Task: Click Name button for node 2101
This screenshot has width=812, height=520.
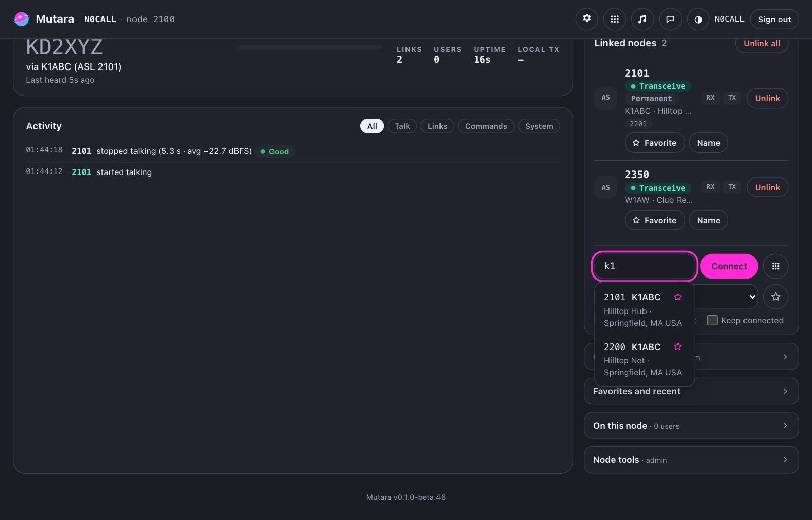Action: click(x=708, y=143)
